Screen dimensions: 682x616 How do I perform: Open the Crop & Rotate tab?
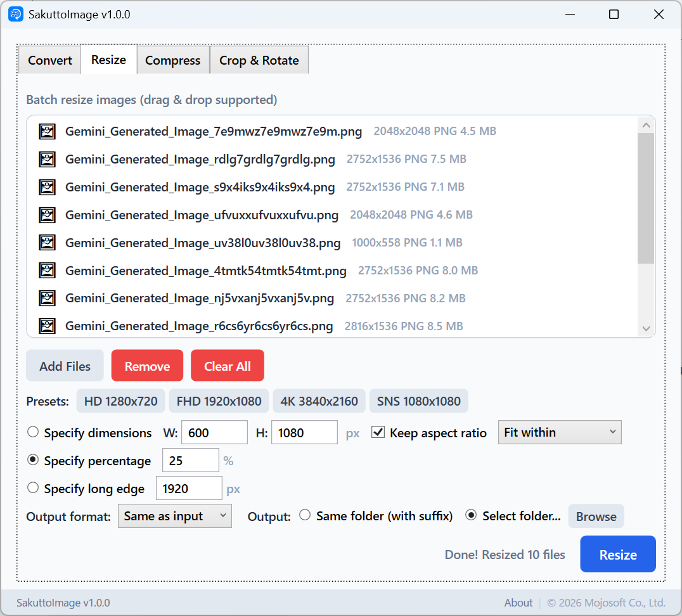259,60
